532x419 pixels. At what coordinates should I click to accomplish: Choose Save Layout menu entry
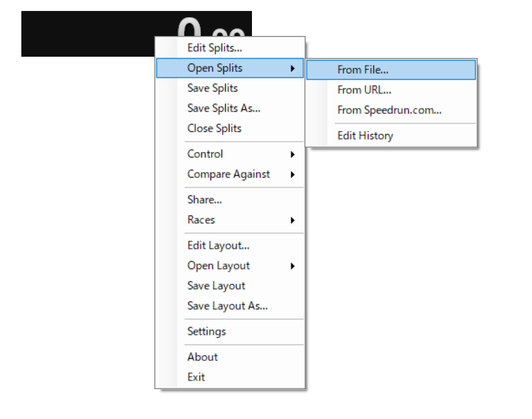229,285
